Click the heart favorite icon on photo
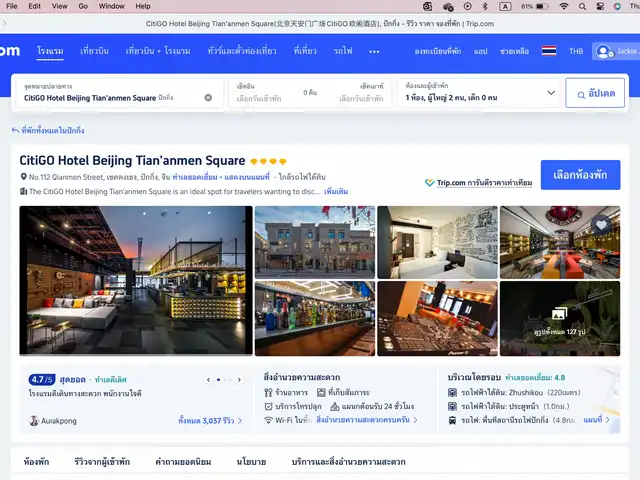 coord(600,226)
